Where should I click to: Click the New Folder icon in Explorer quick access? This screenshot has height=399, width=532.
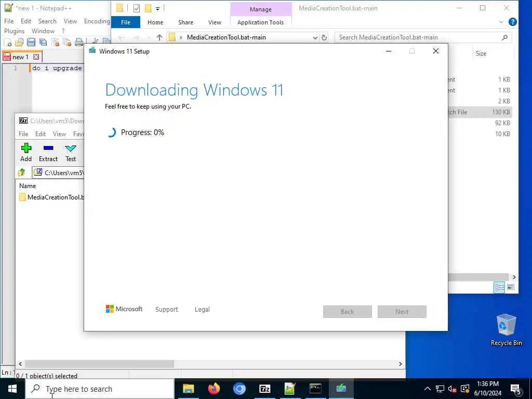(x=148, y=8)
